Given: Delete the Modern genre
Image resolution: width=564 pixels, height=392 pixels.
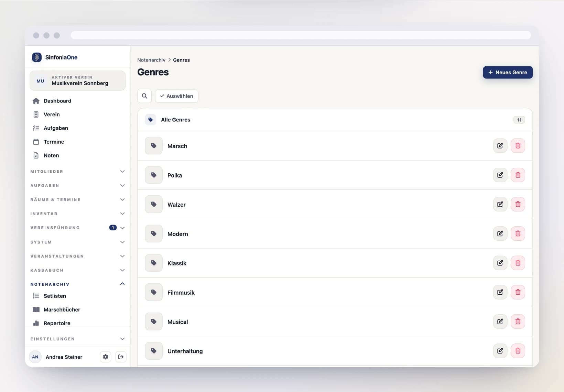Looking at the screenshot, I should click(518, 233).
